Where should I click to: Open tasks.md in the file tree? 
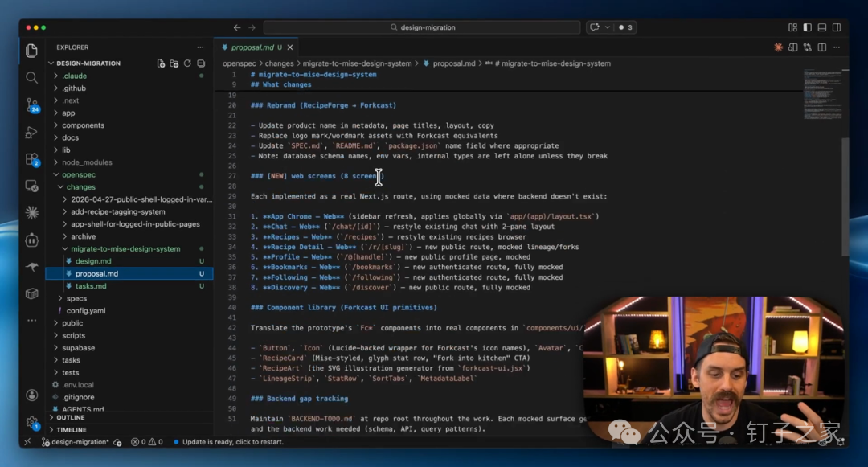pyautogui.click(x=91, y=286)
